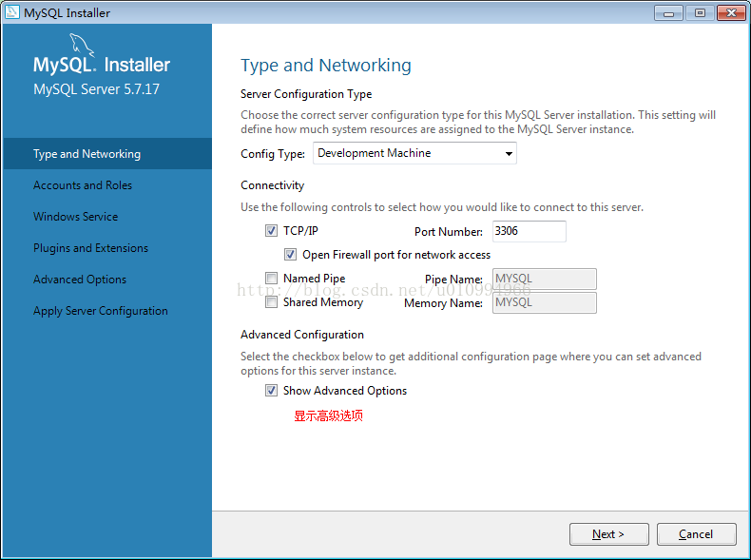The width and height of the screenshot is (751, 560).
Task: Click the MySQL dolphin logo
Action: pyautogui.click(x=84, y=48)
